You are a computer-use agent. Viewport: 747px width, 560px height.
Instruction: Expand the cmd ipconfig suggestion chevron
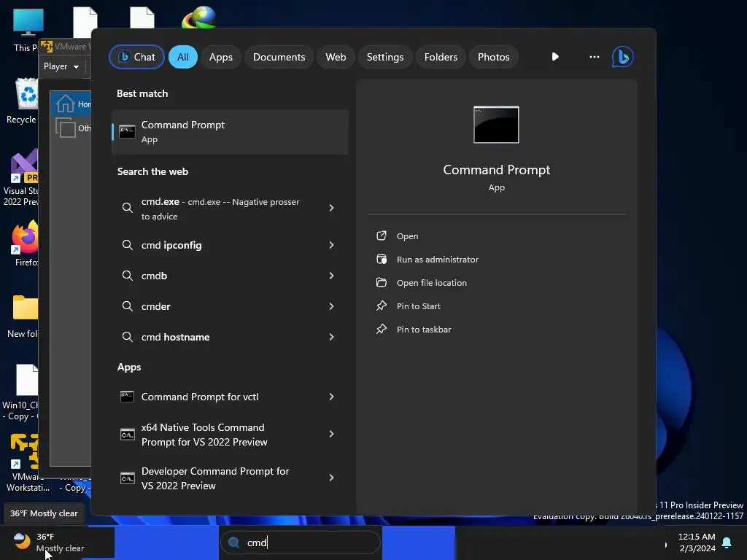pyautogui.click(x=332, y=245)
